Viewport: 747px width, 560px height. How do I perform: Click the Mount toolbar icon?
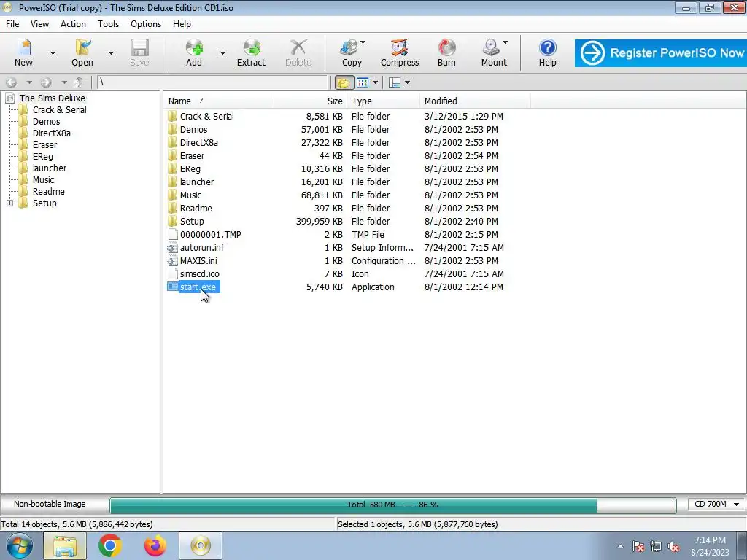[x=494, y=52]
